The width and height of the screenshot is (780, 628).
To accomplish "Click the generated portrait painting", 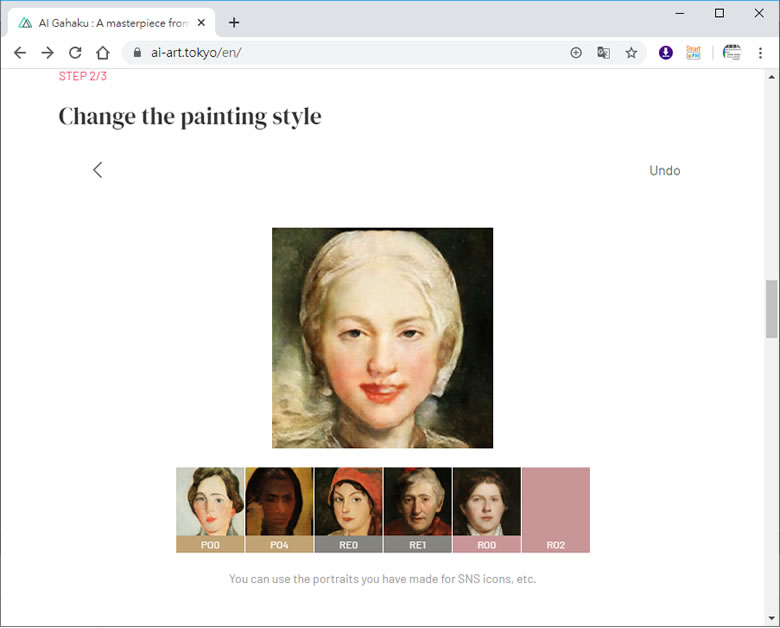I will (x=383, y=338).
